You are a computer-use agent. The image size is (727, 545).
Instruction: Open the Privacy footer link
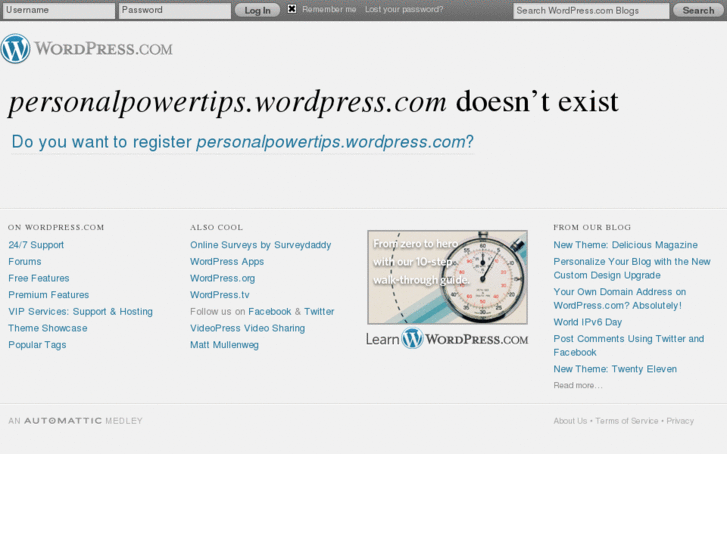pyautogui.click(x=680, y=421)
